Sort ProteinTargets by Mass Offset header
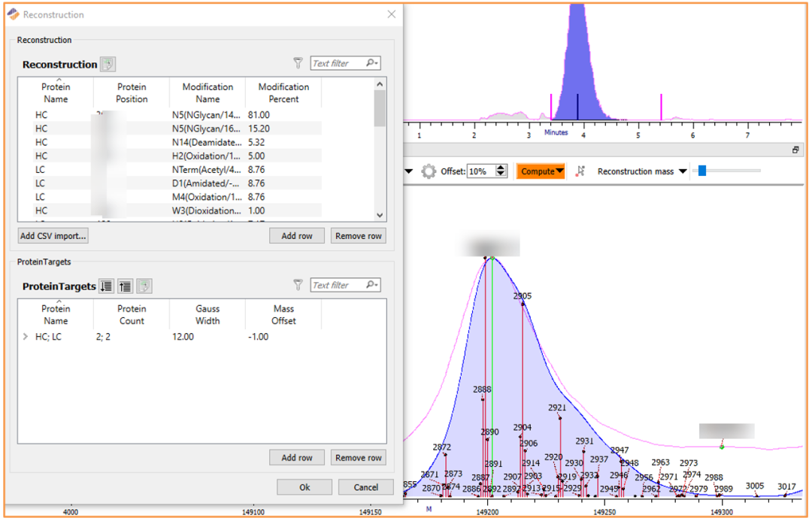The height and width of the screenshot is (521, 812). tap(283, 314)
